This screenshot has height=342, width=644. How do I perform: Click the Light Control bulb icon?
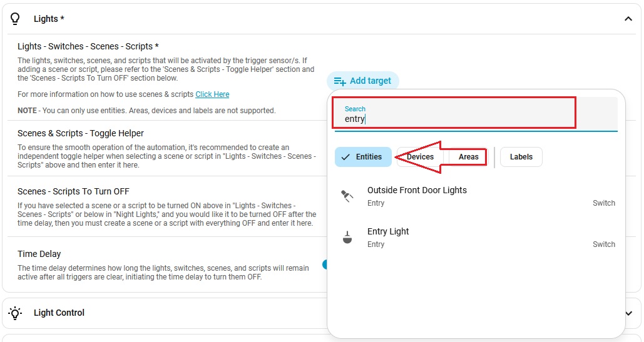pos(16,313)
